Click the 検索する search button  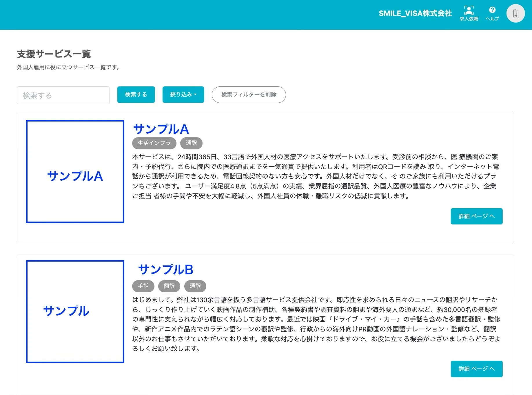coord(136,95)
